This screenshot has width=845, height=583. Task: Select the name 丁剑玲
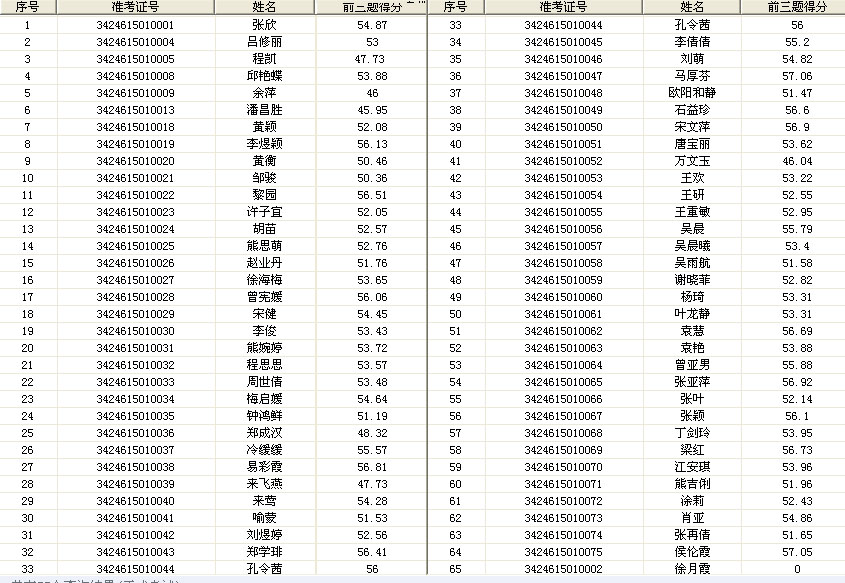point(692,433)
